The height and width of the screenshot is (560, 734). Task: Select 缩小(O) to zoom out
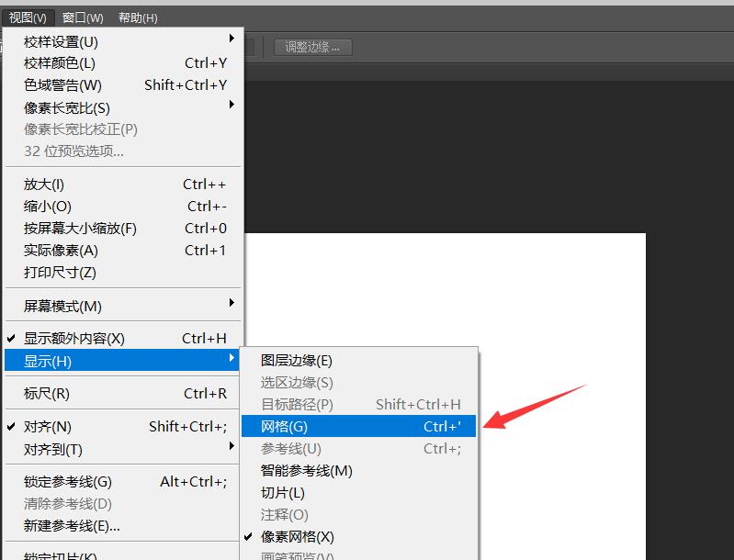pyautogui.click(x=123, y=207)
